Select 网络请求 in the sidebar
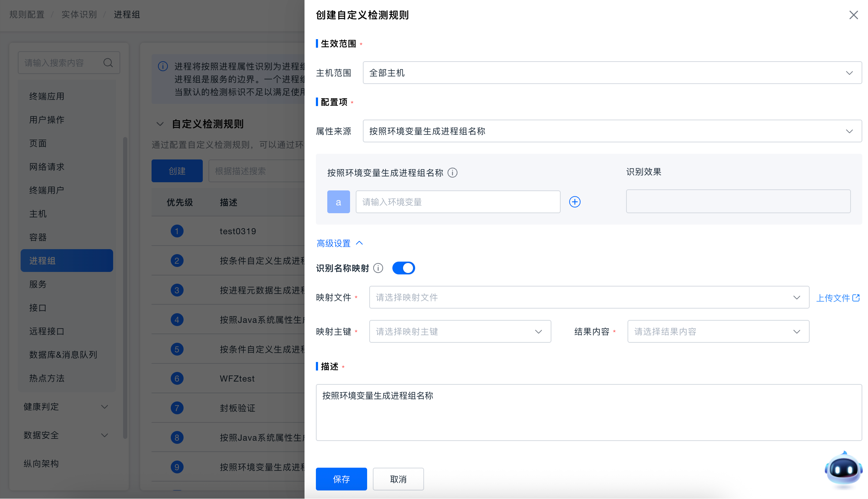The width and height of the screenshot is (868, 499). coord(67,167)
